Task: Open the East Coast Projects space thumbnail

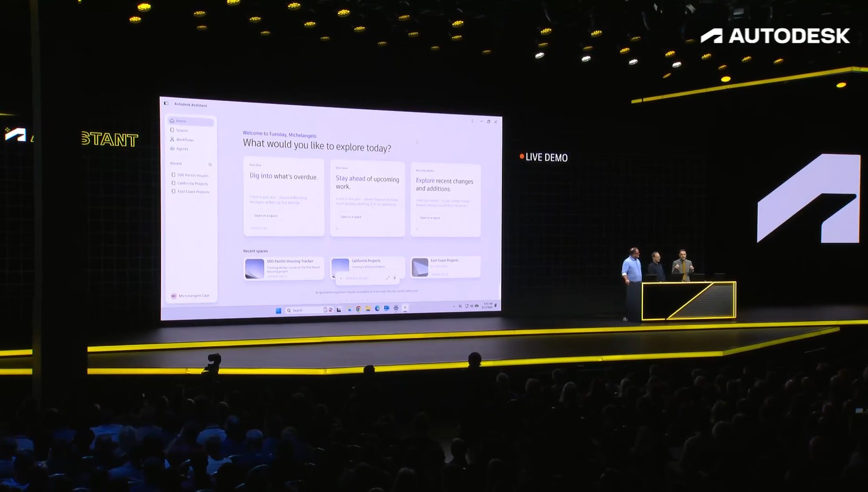Action: click(420, 267)
